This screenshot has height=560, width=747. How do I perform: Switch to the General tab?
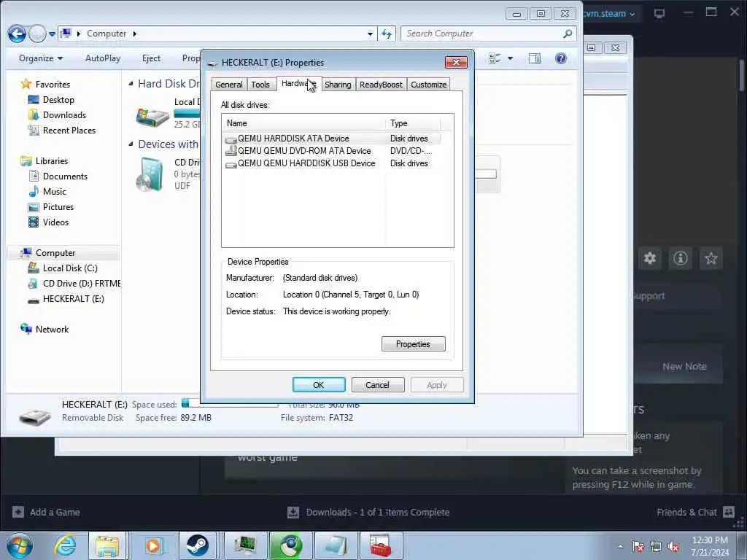(228, 85)
